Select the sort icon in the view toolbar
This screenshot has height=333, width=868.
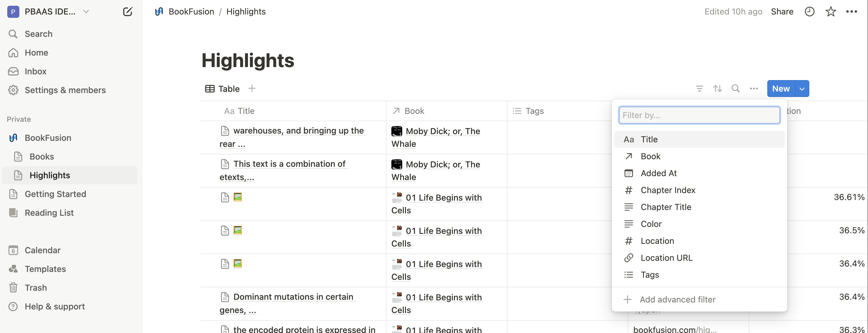tap(718, 89)
